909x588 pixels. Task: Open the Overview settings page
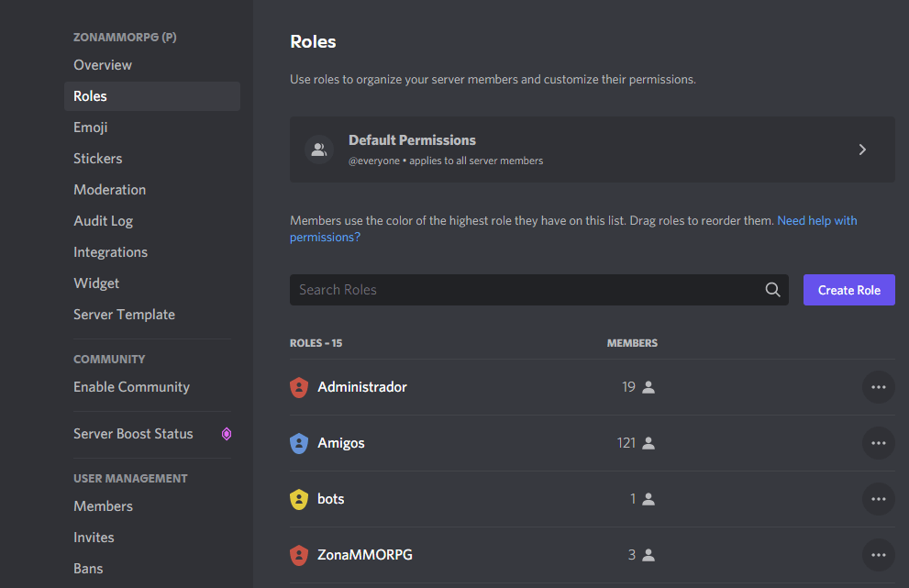point(103,65)
